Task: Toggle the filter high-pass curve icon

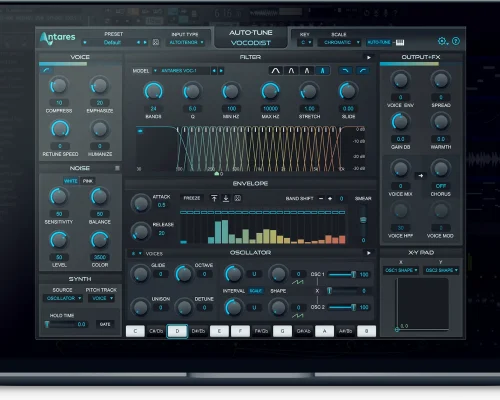Action: [363, 71]
